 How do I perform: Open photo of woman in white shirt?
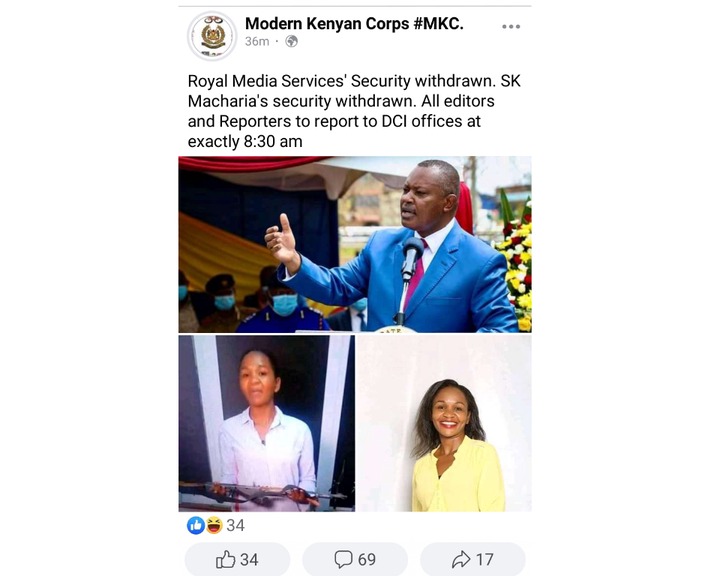click(x=266, y=424)
